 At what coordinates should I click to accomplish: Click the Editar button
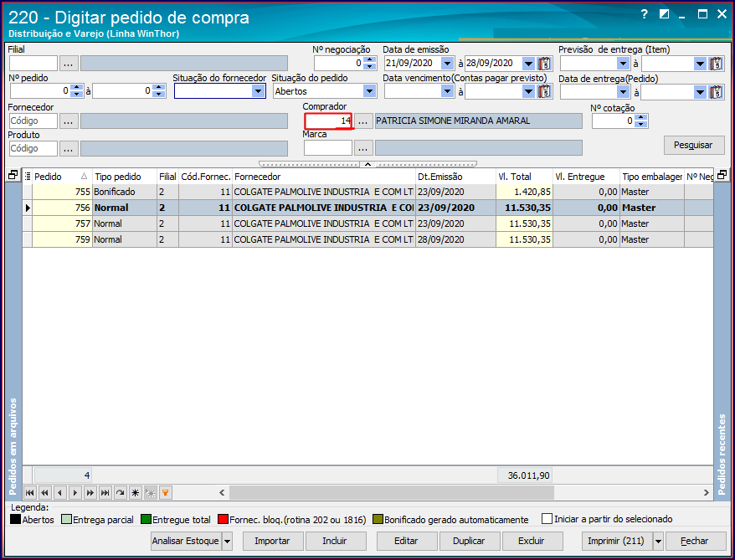click(x=406, y=542)
